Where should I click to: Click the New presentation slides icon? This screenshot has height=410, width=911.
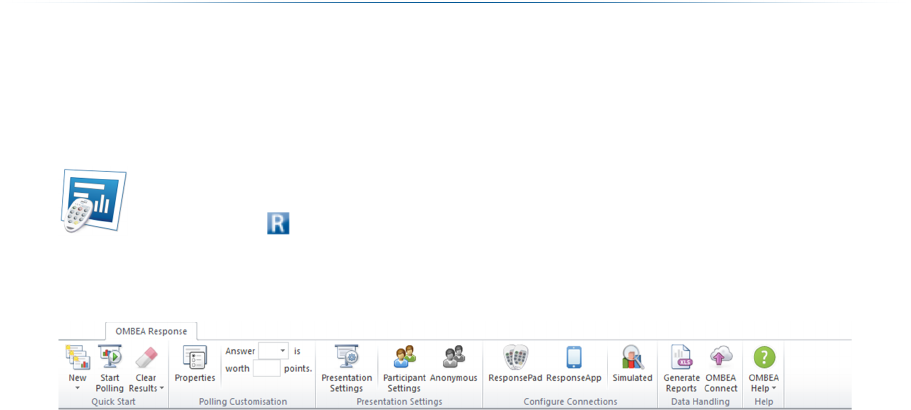click(77, 357)
